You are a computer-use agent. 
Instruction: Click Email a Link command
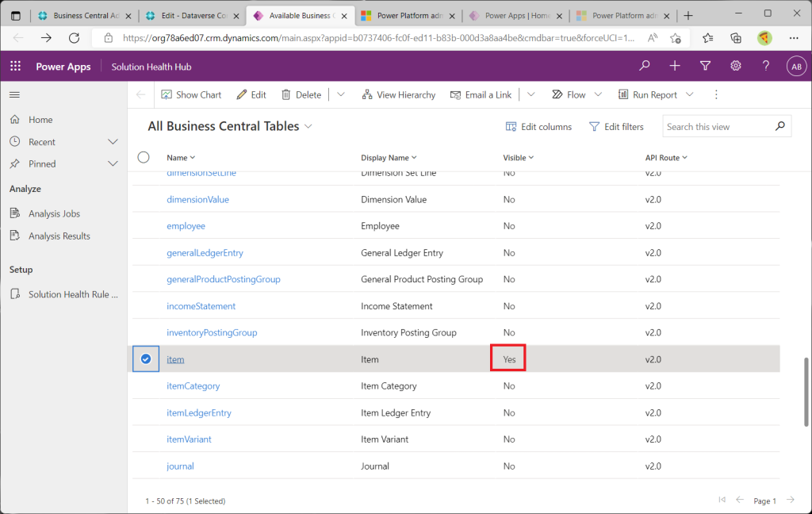(x=481, y=95)
